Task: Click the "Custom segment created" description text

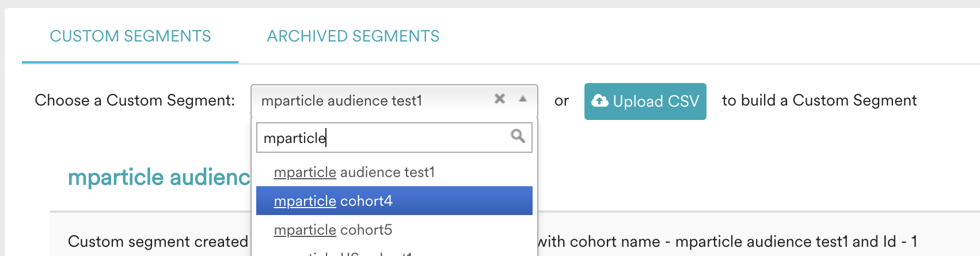Action: click(158, 242)
